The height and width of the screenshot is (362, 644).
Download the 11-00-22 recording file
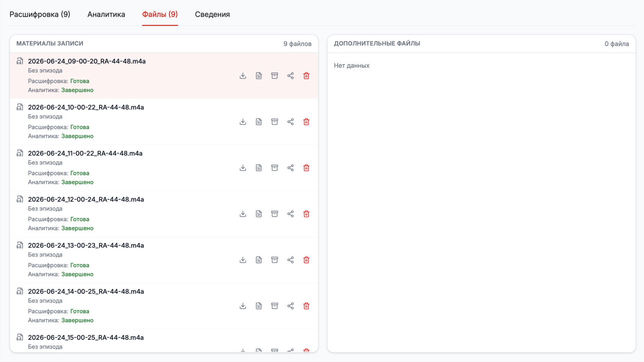click(243, 168)
